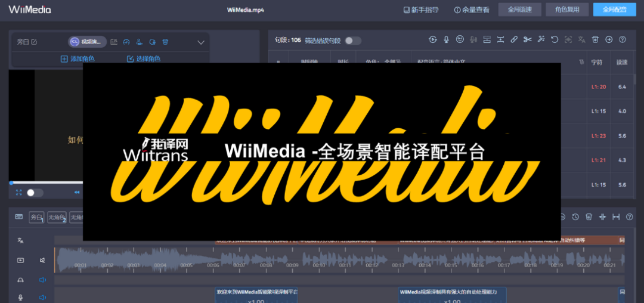Image resolution: width=644 pixels, height=303 pixels.
Task: Click the scissors split icon in segment toolbar
Action: [x=528, y=40]
